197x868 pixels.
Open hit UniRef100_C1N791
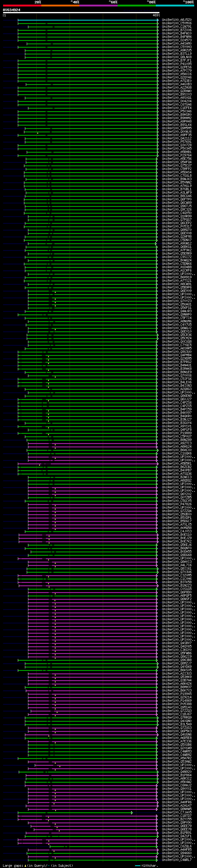pos(176,26)
